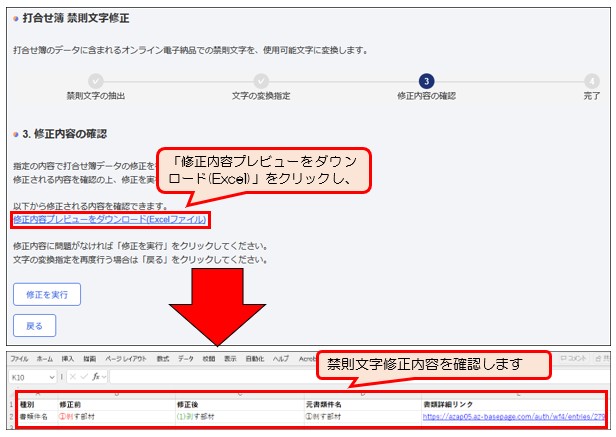Select header cell 修正前
Screen dimensions: 616x437
pos(116,404)
